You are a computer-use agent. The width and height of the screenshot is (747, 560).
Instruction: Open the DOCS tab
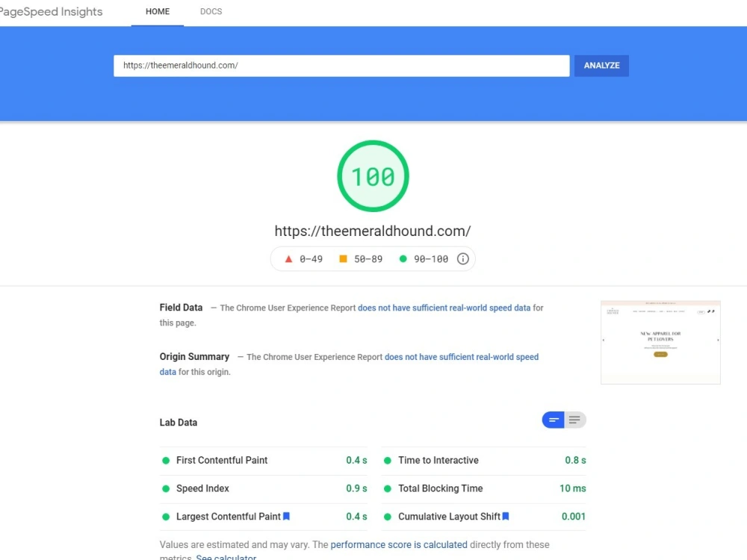211,11
